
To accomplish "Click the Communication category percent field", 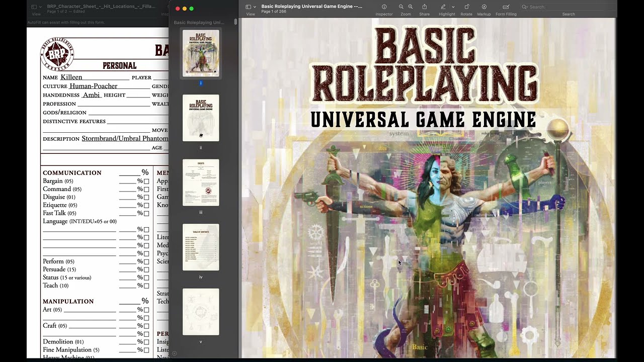I will point(130,172).
